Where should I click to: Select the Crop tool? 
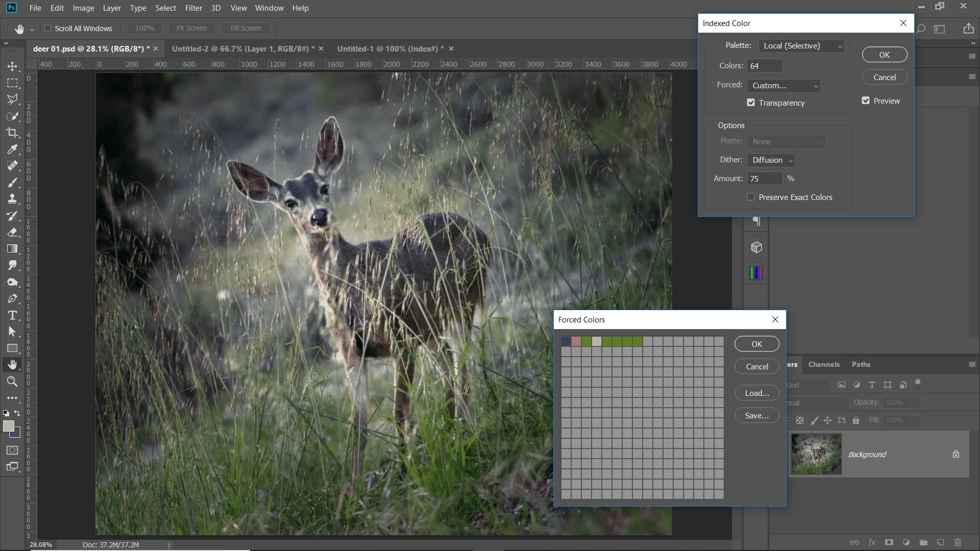point(12,133)
